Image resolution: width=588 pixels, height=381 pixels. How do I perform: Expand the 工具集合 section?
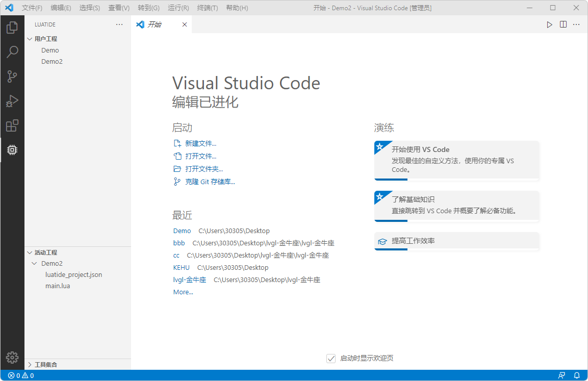coord(30,365)
